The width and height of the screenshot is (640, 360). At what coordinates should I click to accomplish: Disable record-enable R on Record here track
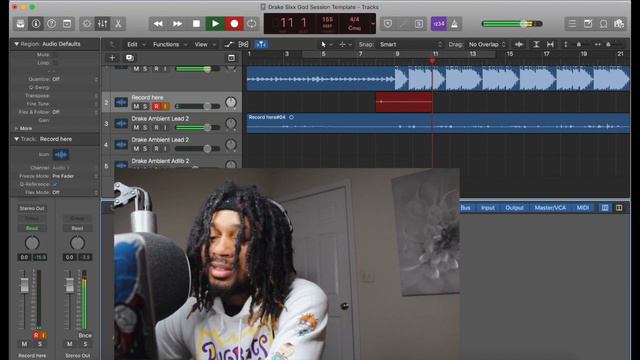156,106
